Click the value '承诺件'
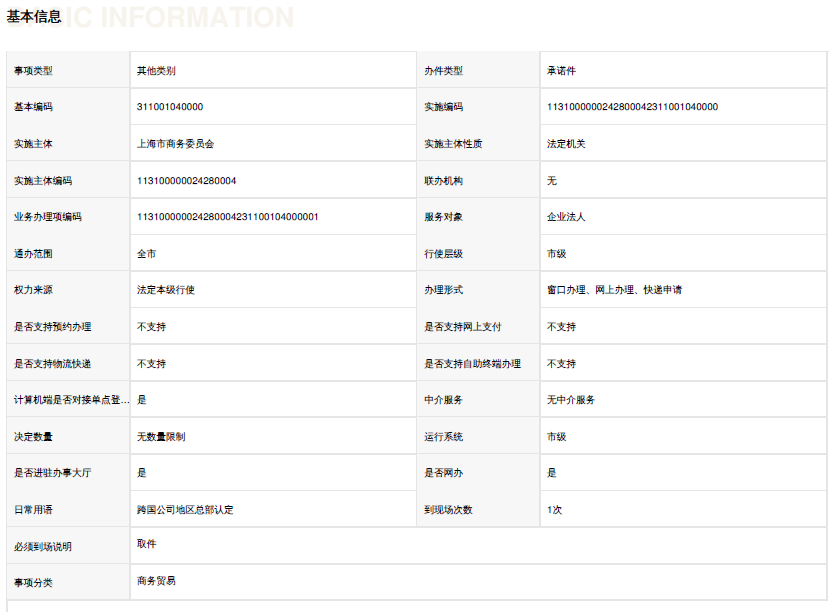The image size is (834, 612). pyautogui.click(x=561, y=71)
